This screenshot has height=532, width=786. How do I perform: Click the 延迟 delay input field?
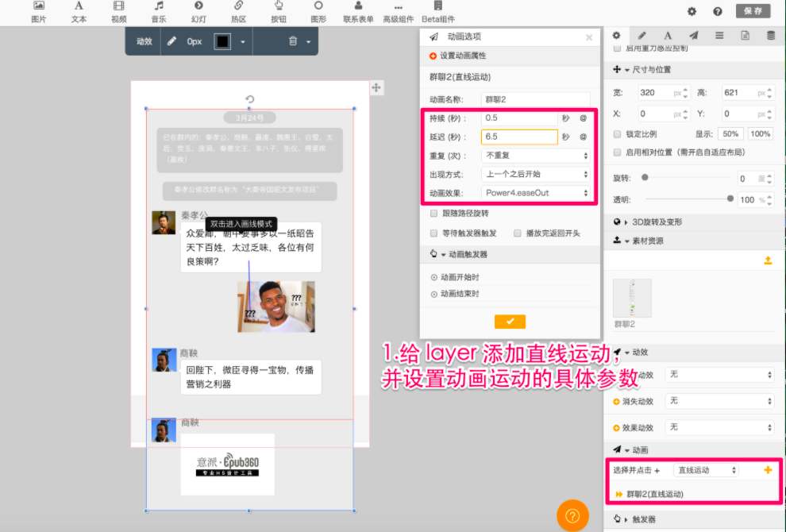pyautogui.click(x=519, y=137)
